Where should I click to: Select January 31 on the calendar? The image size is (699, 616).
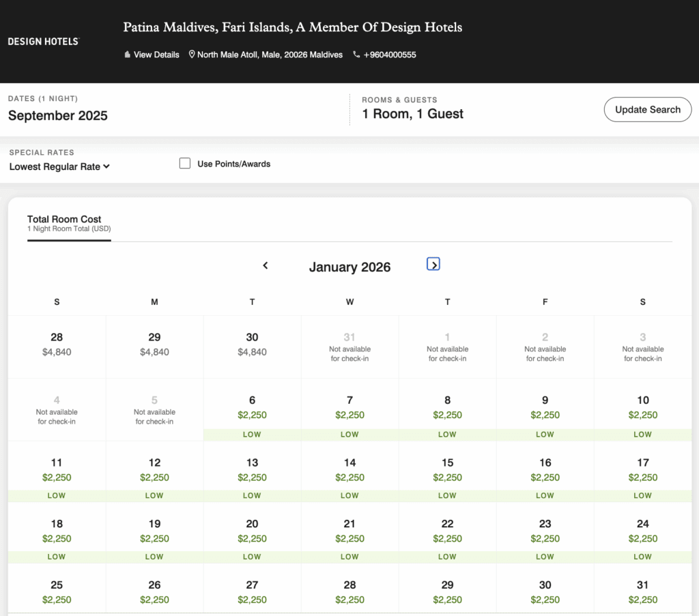point(642,592)
